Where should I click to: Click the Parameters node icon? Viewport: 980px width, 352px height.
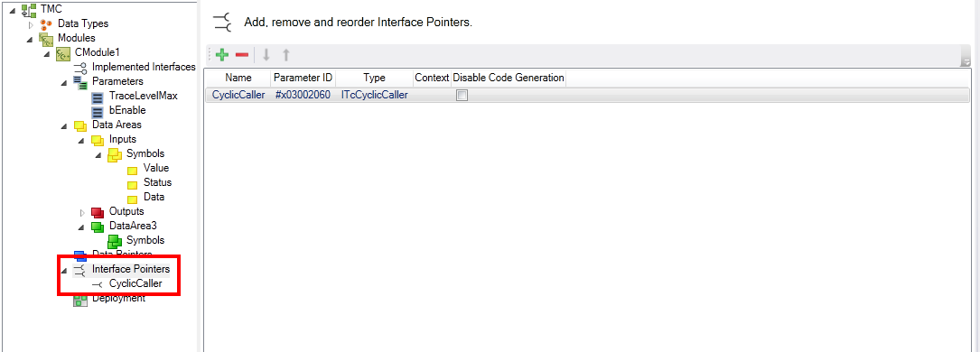click(x=80, y=82)
